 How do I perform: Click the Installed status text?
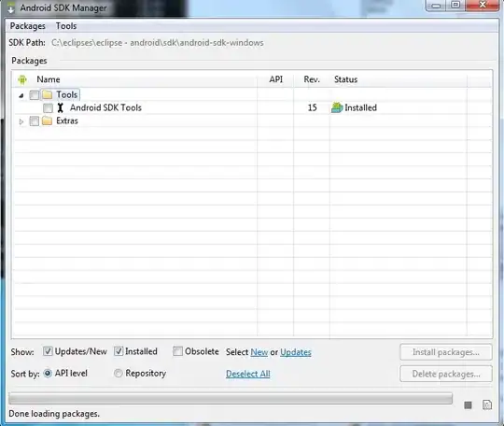[x=360, y=107]
